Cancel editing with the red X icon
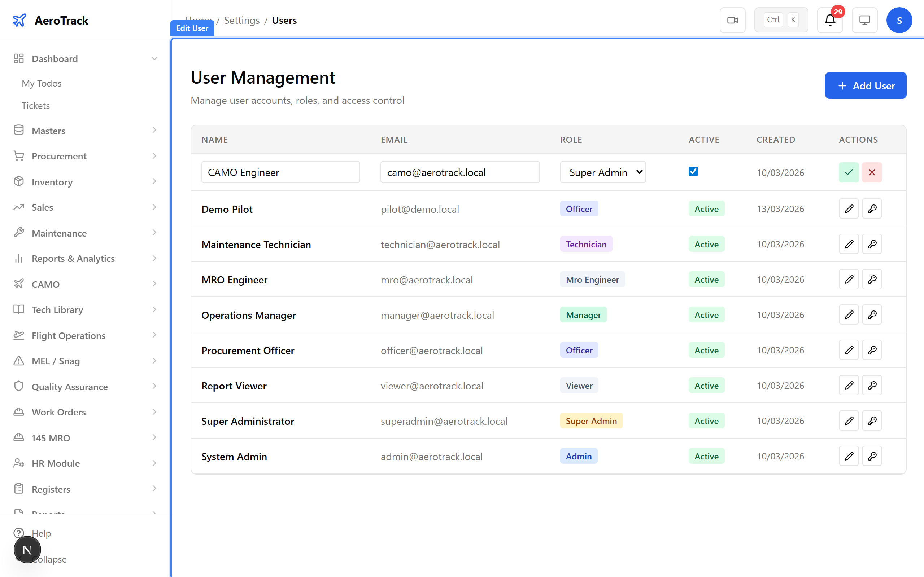This screenshot has height=577, width=924. pyautogui.click(x=872, y=172)
